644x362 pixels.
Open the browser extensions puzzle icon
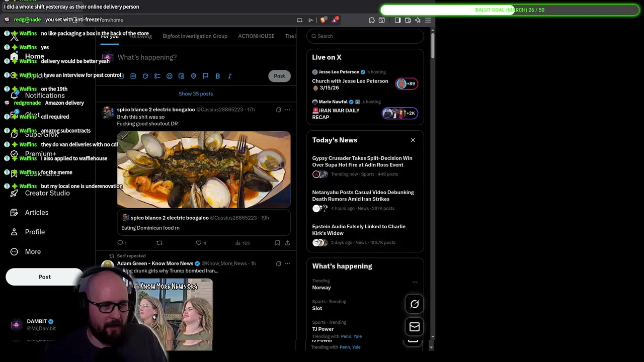pos(372,20)
